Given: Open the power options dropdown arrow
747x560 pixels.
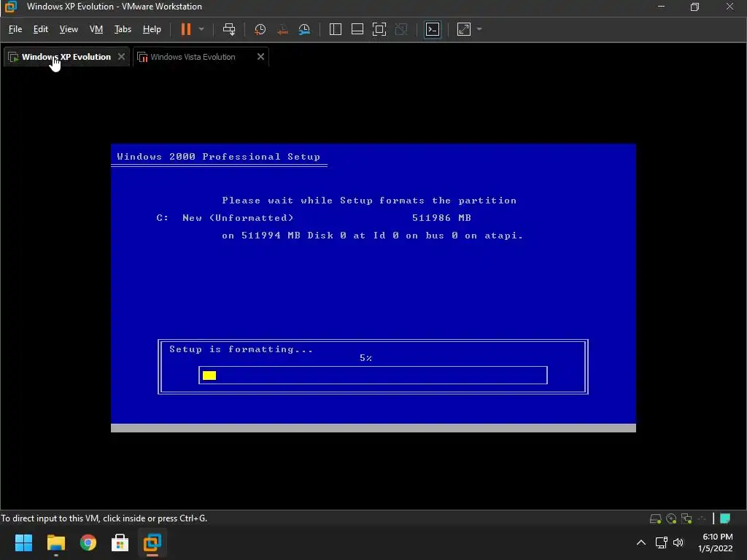Looking at the screenshot, I should click(x=201, y=29).
